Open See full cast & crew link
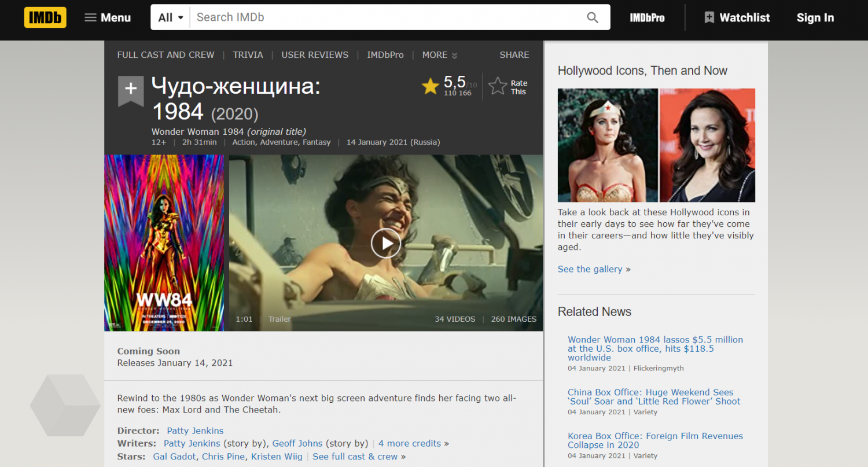Image resolution: width=868 pixels, height=467 pixels. (x=355, y=457)
